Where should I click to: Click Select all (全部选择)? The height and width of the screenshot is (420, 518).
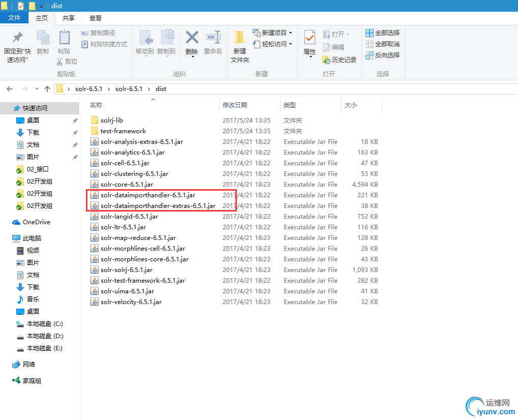click(383, 33)
